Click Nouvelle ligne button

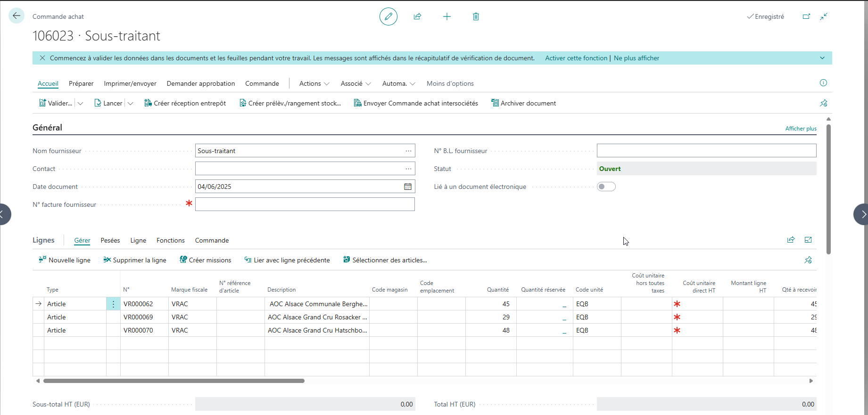coord(65,260)
